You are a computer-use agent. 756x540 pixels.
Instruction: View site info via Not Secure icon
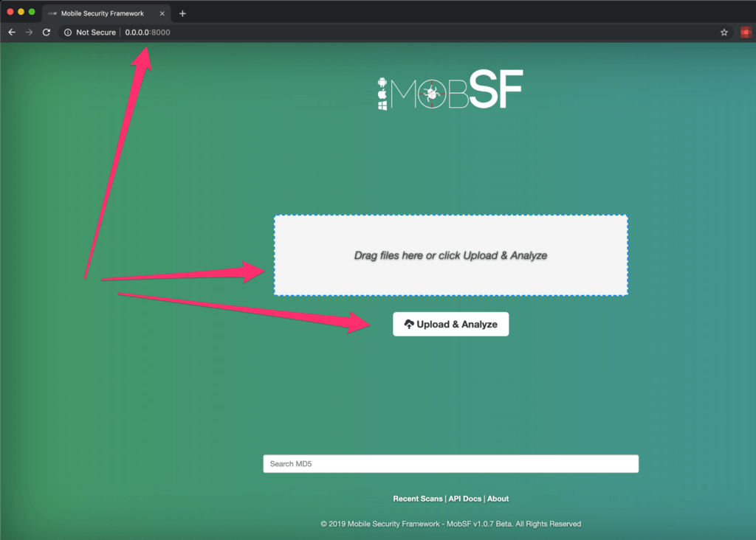68,32
